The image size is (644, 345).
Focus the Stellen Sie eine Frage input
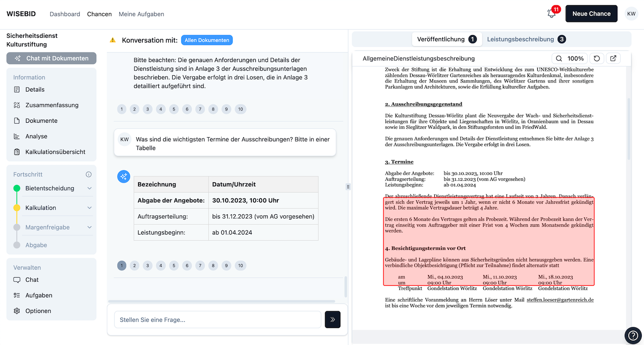(x=218, y=319)
